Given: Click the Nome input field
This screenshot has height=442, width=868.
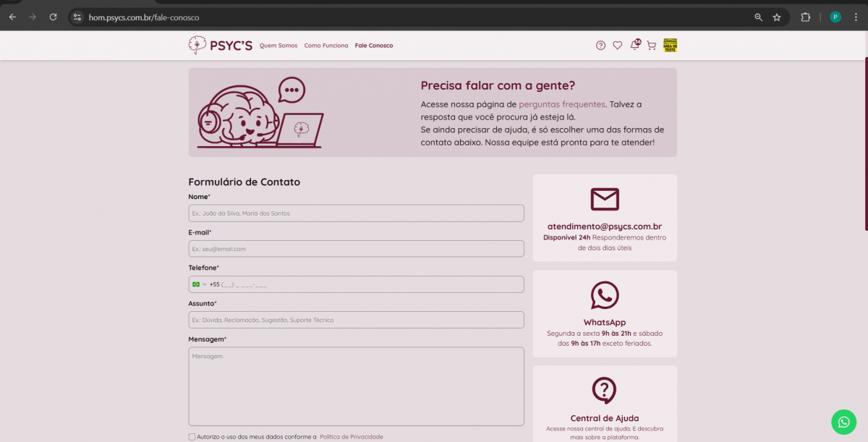Looking at the screenshot, I should 356,213.
